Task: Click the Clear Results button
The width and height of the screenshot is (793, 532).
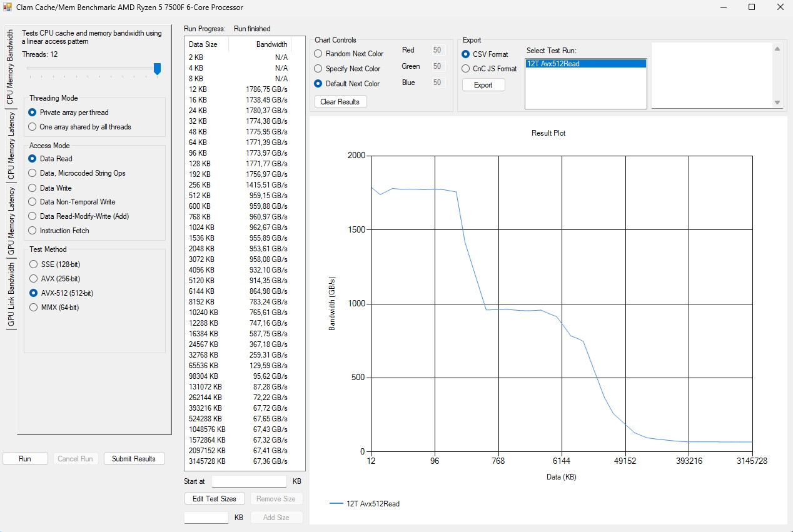Action: point(340,102)
